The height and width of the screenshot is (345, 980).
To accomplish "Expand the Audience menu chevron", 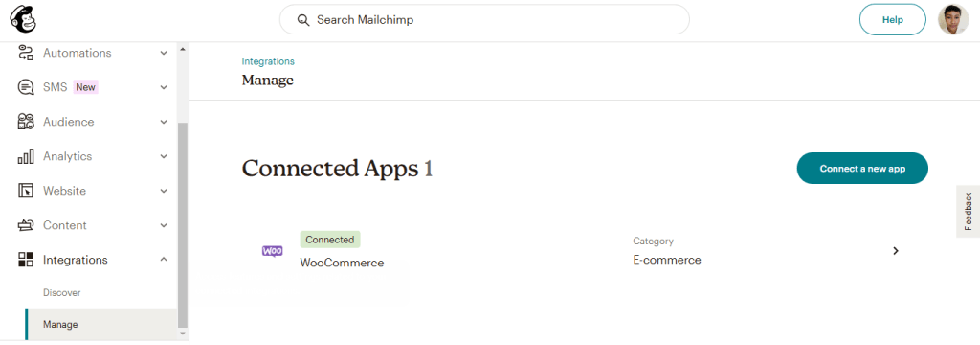I will click(164, 122).
